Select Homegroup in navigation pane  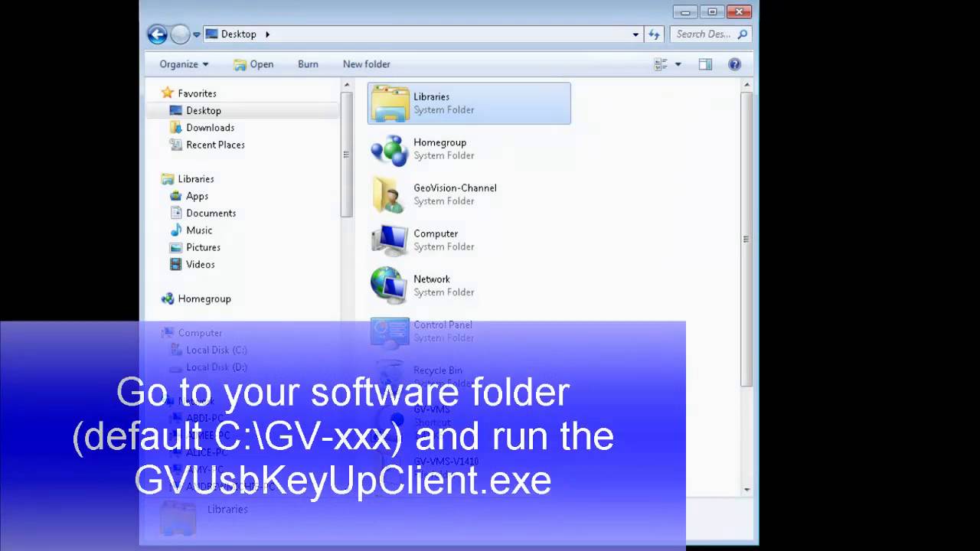(x=204, y=298)
